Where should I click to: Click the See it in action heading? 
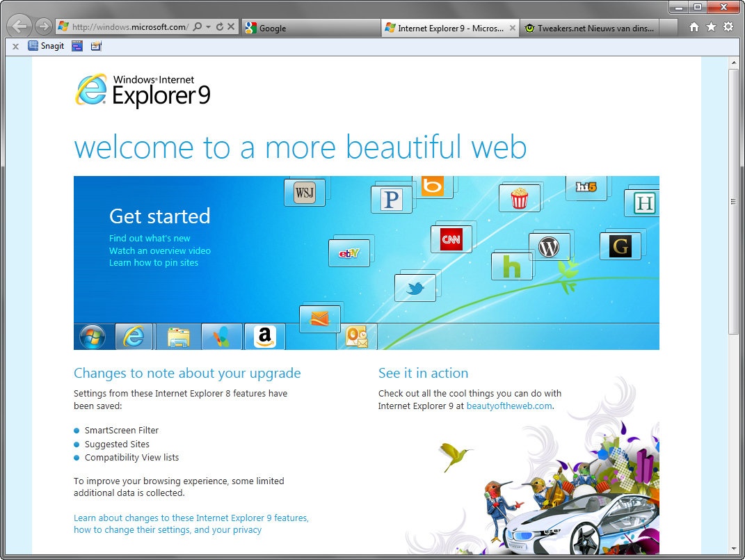424,374
